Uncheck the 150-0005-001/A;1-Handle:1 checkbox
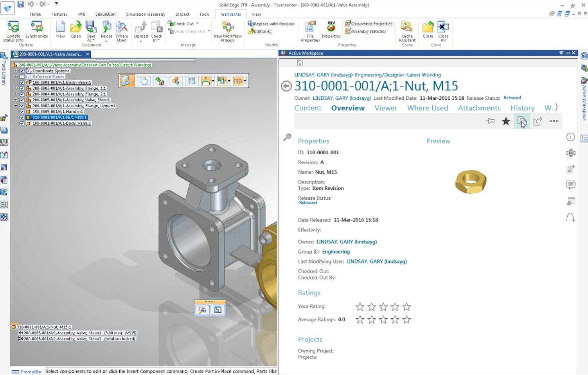The width and height of the screenshot is (588, 375). pyautogui.click(x=22, y=112)
